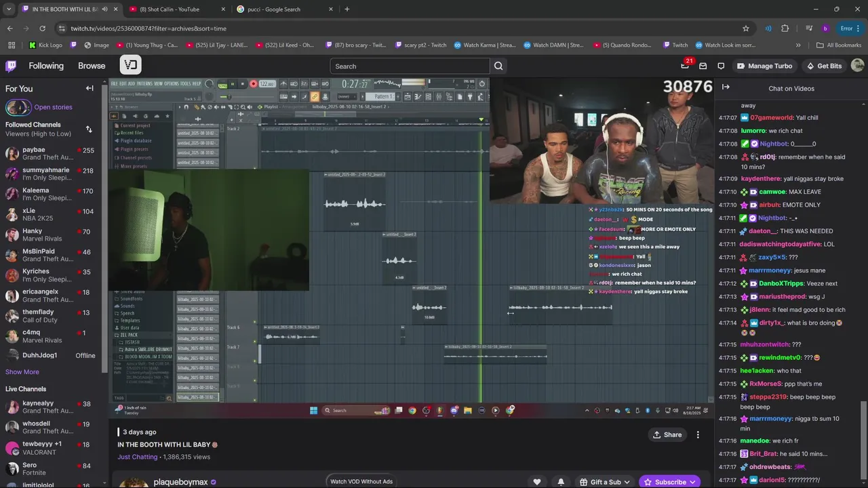
Task: Click the Twitch home logo
Action: (11, 66)
